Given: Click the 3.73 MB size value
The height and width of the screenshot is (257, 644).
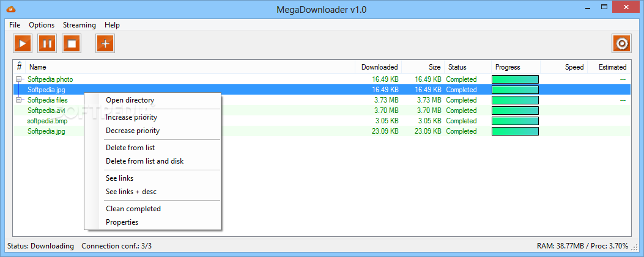Looking at the screenshot, I should click(x=429, y=100).
